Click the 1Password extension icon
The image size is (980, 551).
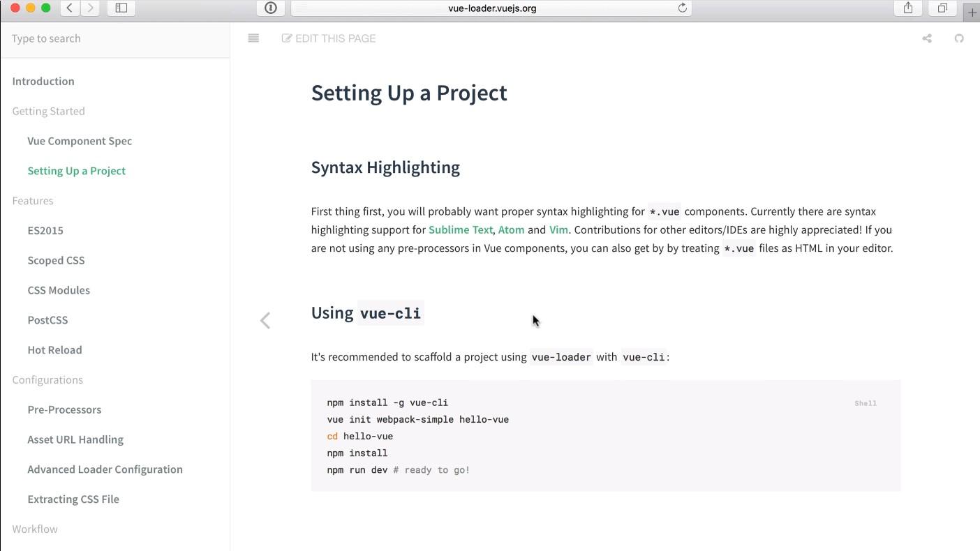pyautogui.click(x=271, y=8)
